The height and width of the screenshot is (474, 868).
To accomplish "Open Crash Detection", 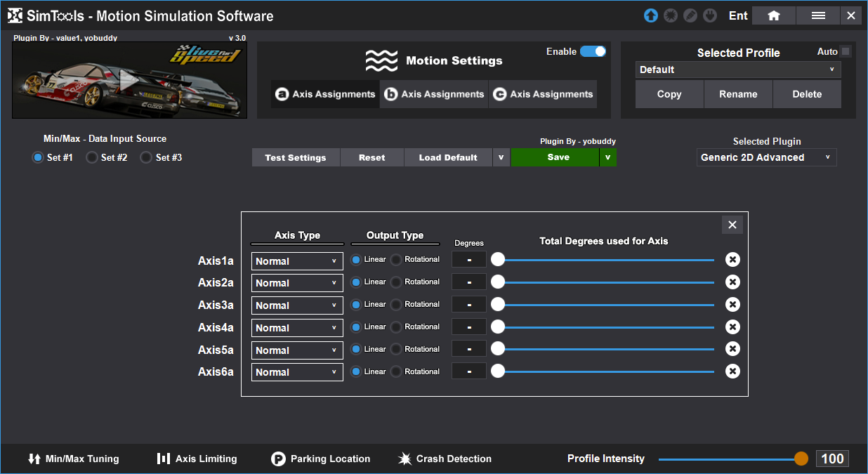I will click(x=445, y=459).
